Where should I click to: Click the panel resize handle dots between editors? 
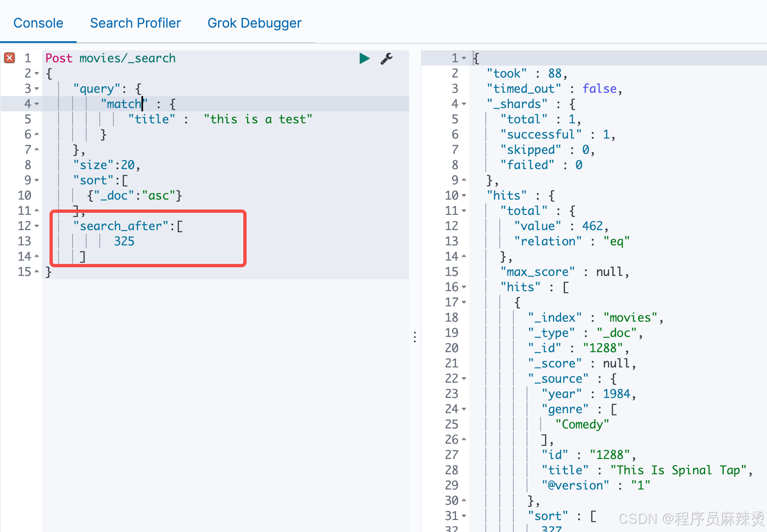415,337
